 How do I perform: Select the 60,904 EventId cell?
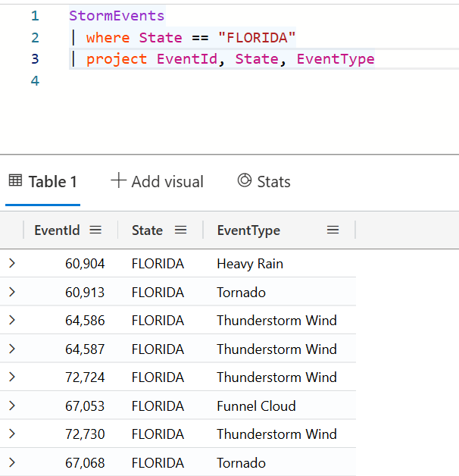tap(85, 264)
